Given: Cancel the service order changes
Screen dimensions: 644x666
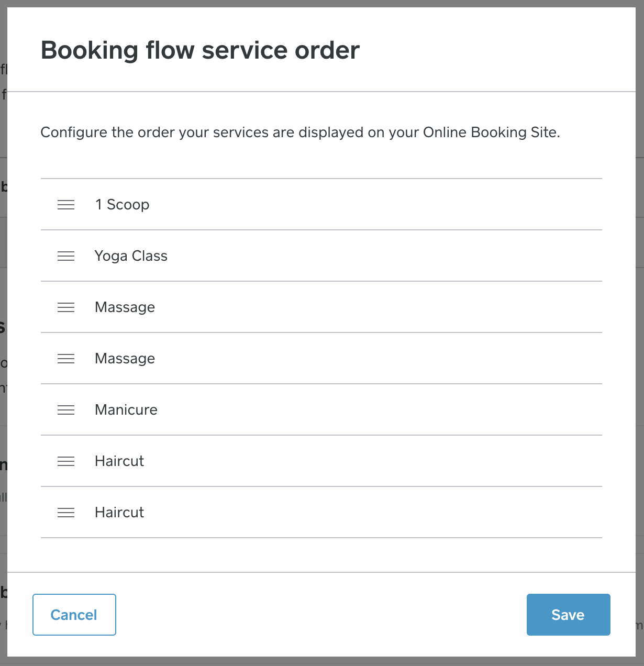Looking at the screenshot, I should pos(74,615).
